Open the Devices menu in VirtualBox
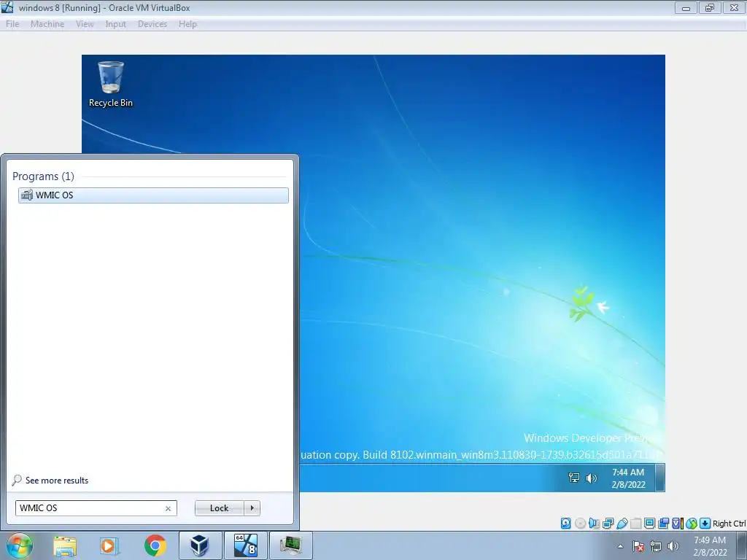 coord(152,24)
